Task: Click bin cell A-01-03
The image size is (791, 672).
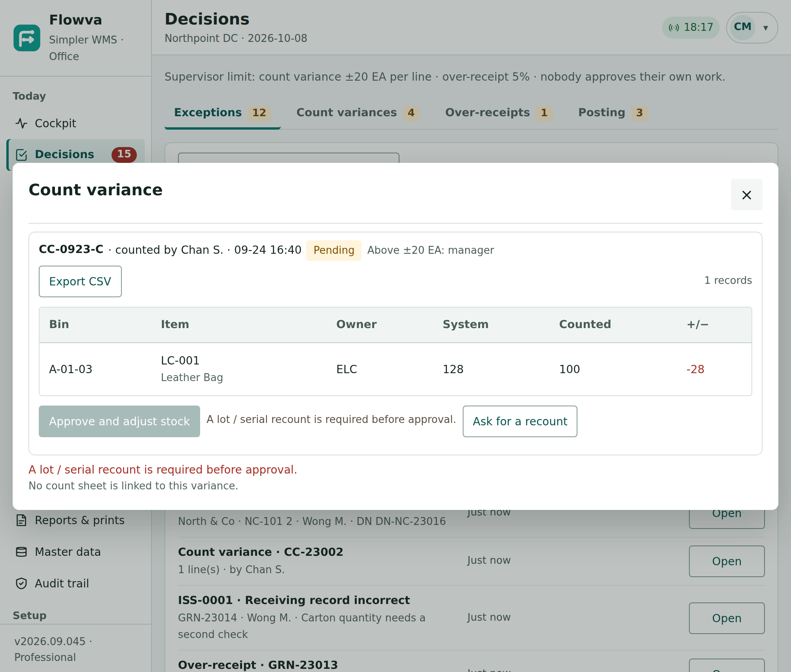Action: (x=70, y=369)
